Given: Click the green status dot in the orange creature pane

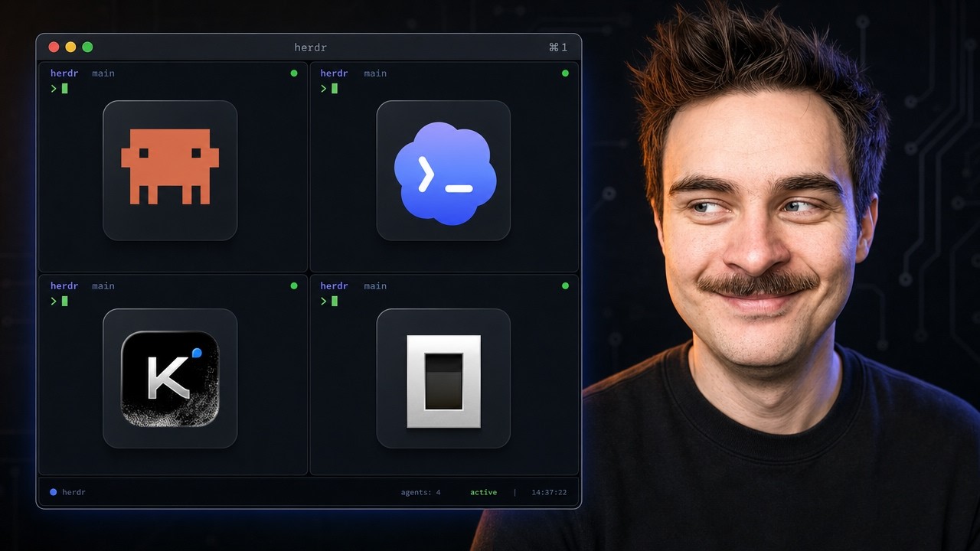Looking at the screenshot, I should 294,73.
